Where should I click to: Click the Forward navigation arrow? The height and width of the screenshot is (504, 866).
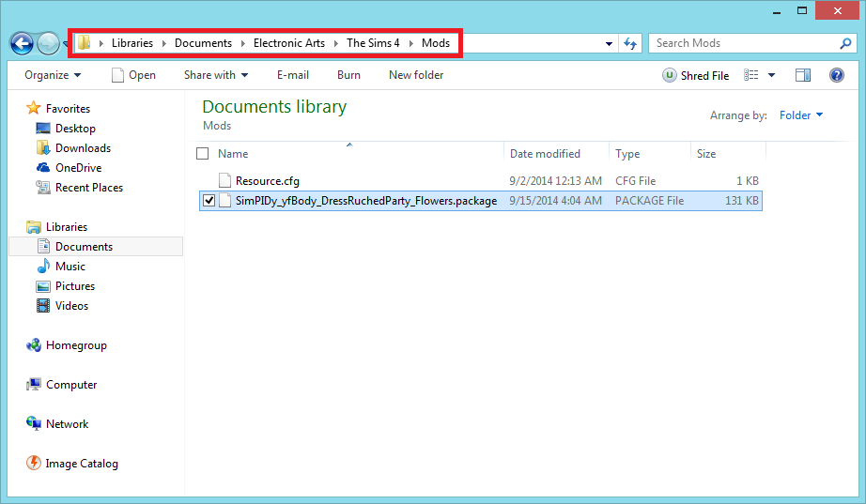(48, 43)
